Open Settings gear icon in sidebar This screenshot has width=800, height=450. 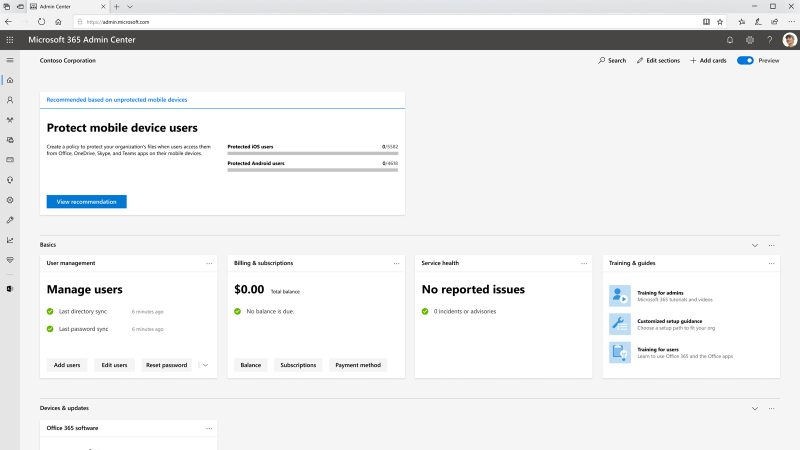[x=10, y=200]
